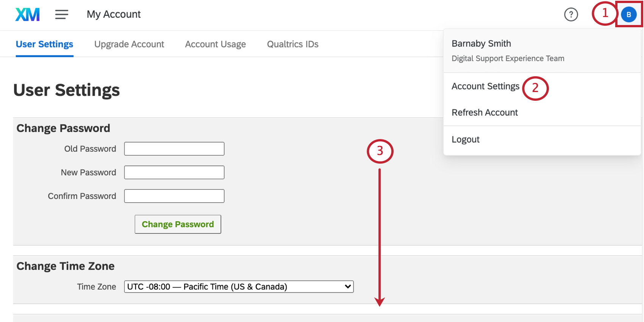
Task: Click the Digital Support Experience Team label
Action: pos(508,58)
